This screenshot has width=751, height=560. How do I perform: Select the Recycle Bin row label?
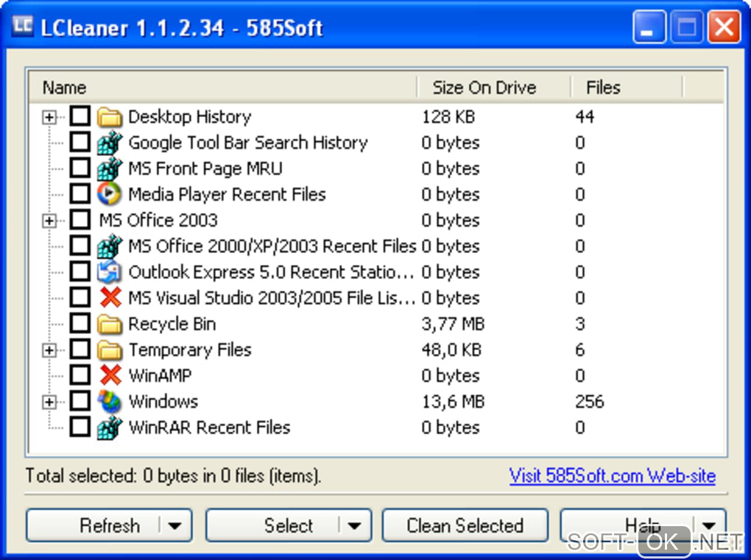point(172,324)
